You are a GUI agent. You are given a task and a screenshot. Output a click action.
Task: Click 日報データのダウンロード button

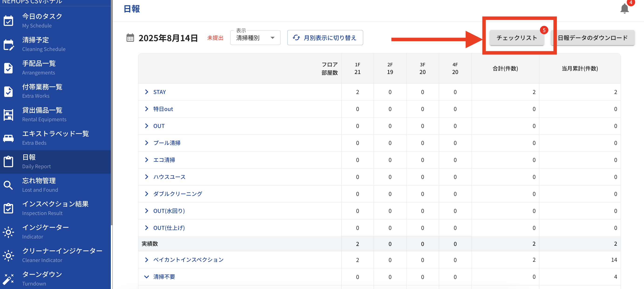click(593, 38)
